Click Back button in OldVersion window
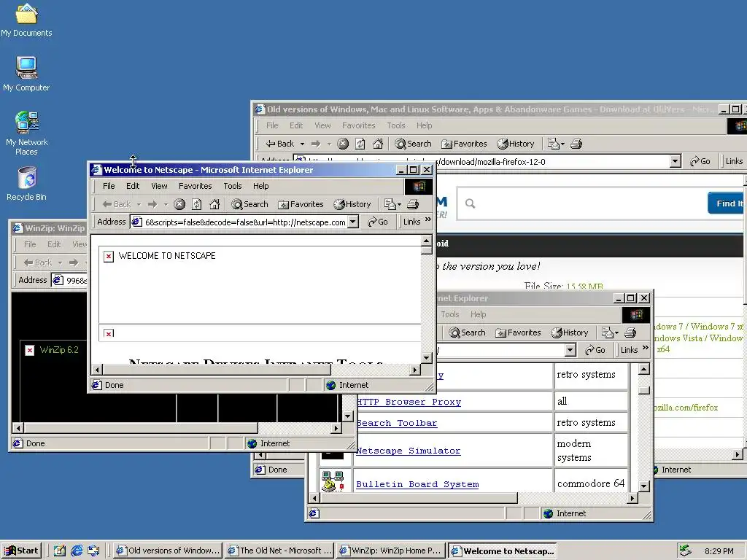This screenshot has width=747, height=560. coord(280,144)
